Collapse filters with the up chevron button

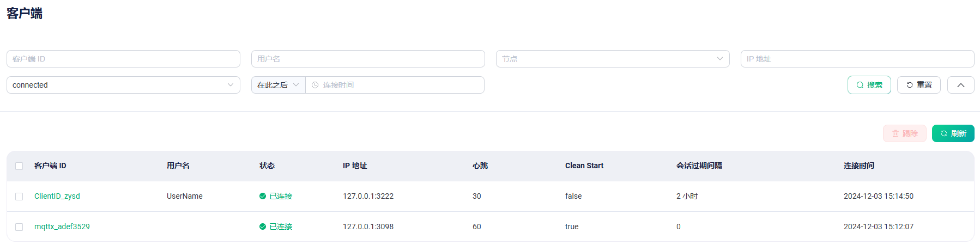tap(961, 85)
